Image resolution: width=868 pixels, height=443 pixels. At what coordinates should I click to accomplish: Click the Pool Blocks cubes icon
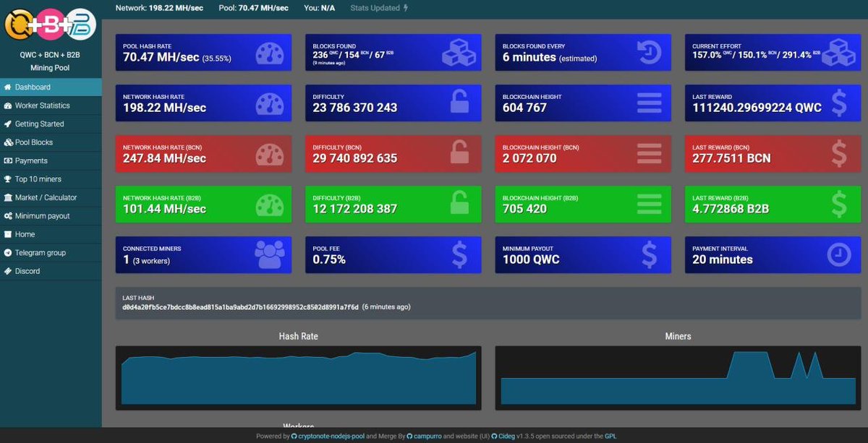tap(8, 142)
